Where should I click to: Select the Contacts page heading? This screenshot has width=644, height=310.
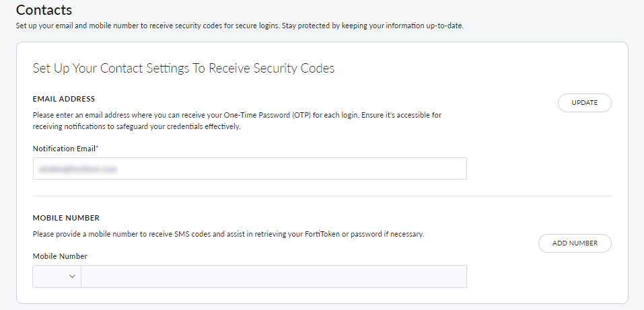click(44, 10)
